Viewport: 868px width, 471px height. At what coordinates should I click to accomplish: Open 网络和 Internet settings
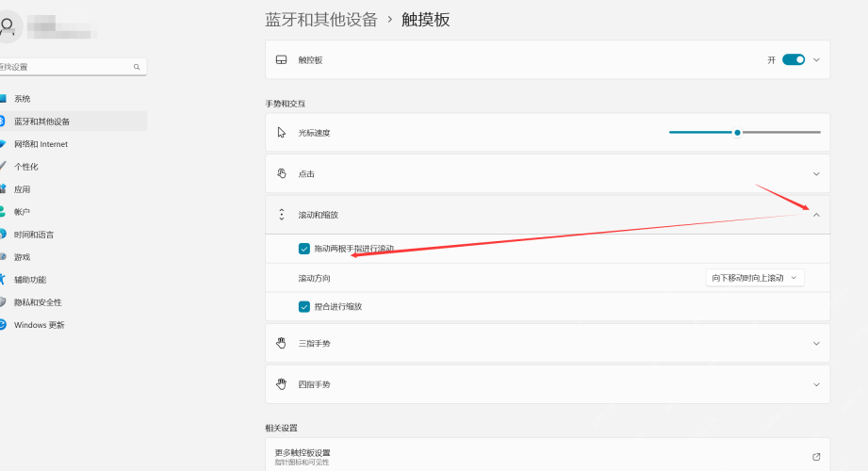pyautogui.click(x=74, y=144)
